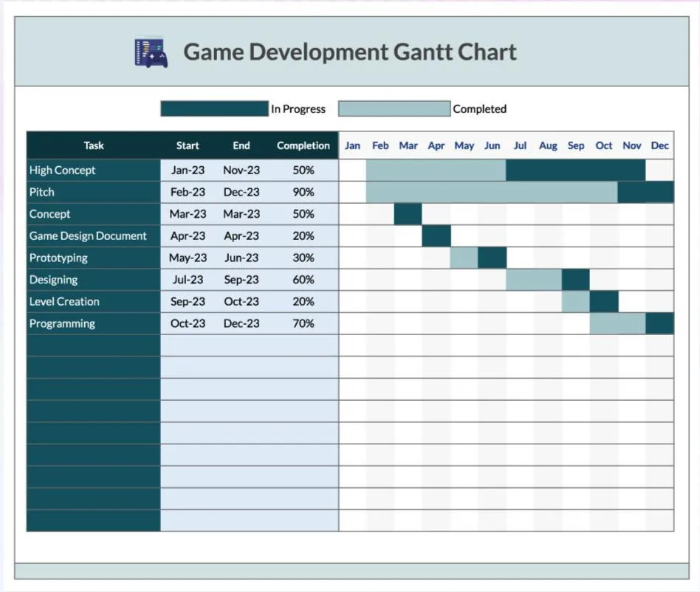Click the May month header
The image size is (700, 592).
(x=464, y=145)
